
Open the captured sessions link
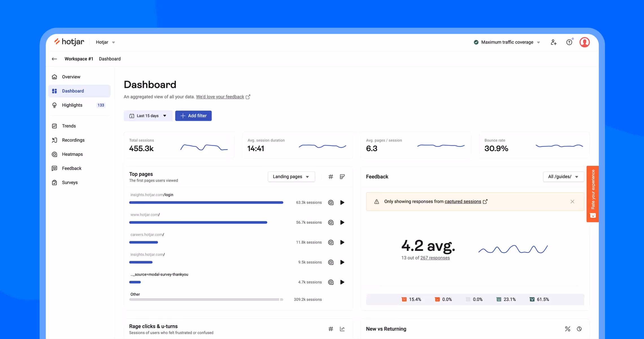(463, 201)
